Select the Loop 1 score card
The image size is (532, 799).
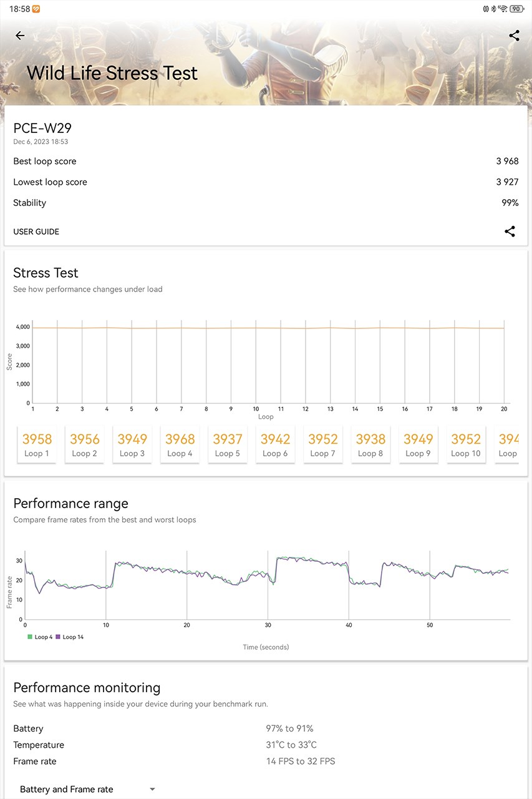(x=37, y=444)
